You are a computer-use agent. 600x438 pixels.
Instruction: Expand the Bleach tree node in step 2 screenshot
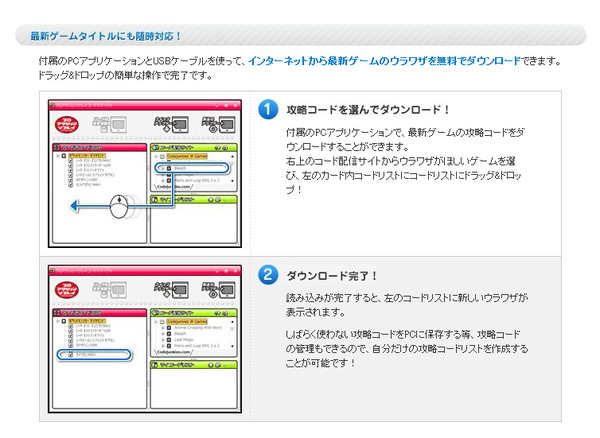click(163, 334)
